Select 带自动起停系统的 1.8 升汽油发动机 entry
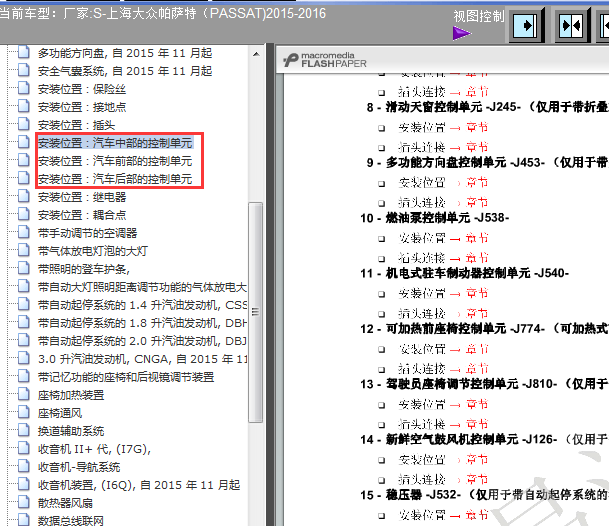The width and height of the screenshot is (609, 526). tap(142, 323)
